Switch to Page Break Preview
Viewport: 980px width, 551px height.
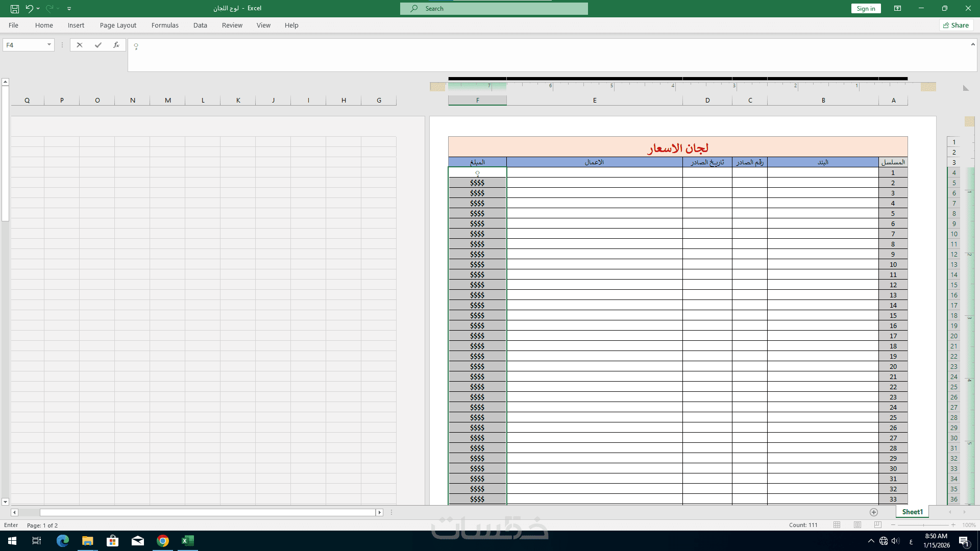tap(878, 525)
